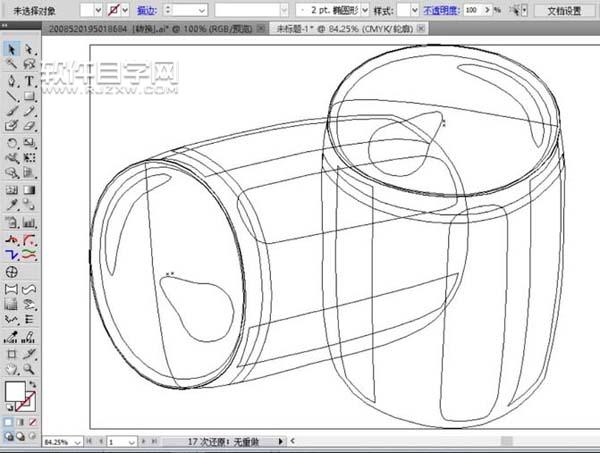This screenshot has width=600, height=453.
Task: Select the black arrow Selection tool
Action: click(x=11, y=49)
